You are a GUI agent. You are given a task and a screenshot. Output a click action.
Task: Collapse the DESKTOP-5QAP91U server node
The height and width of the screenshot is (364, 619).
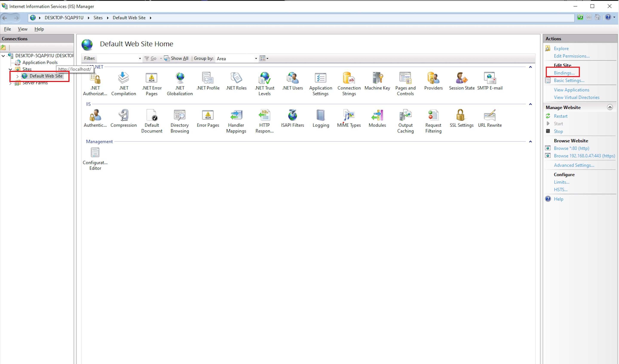point(3,56)
